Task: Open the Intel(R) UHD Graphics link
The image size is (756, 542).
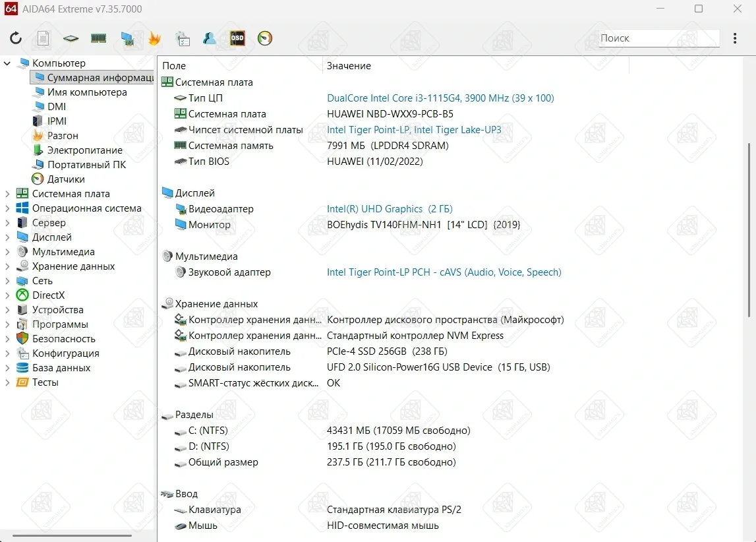Action: 390,209
